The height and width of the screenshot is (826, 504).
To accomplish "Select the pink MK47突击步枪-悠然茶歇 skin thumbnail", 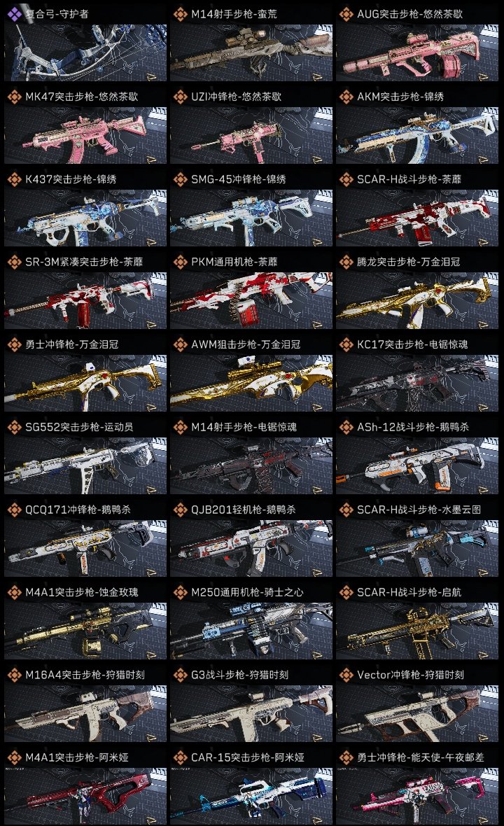I will (x=85, y=136).
